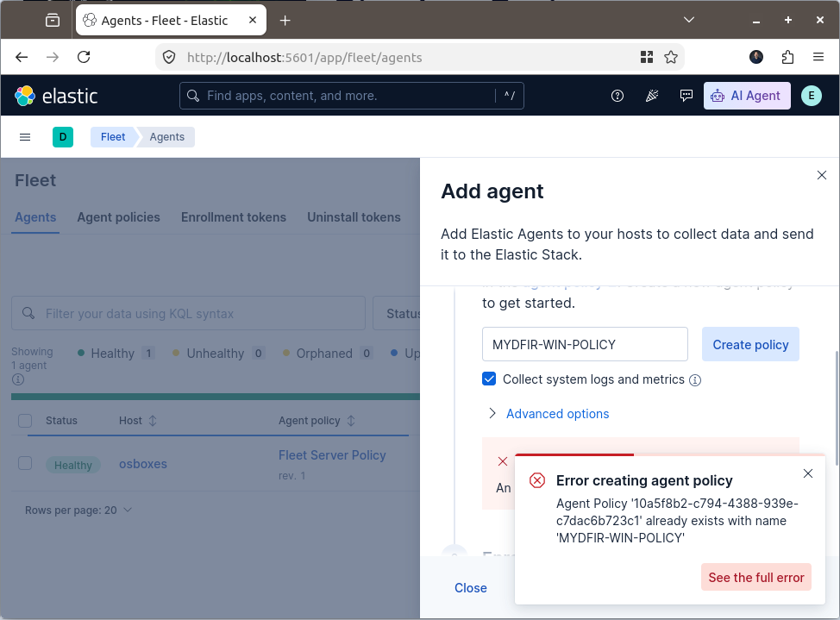
Task: Open the QR/grid icon in the address bar
Action: [x=647, y=57]
